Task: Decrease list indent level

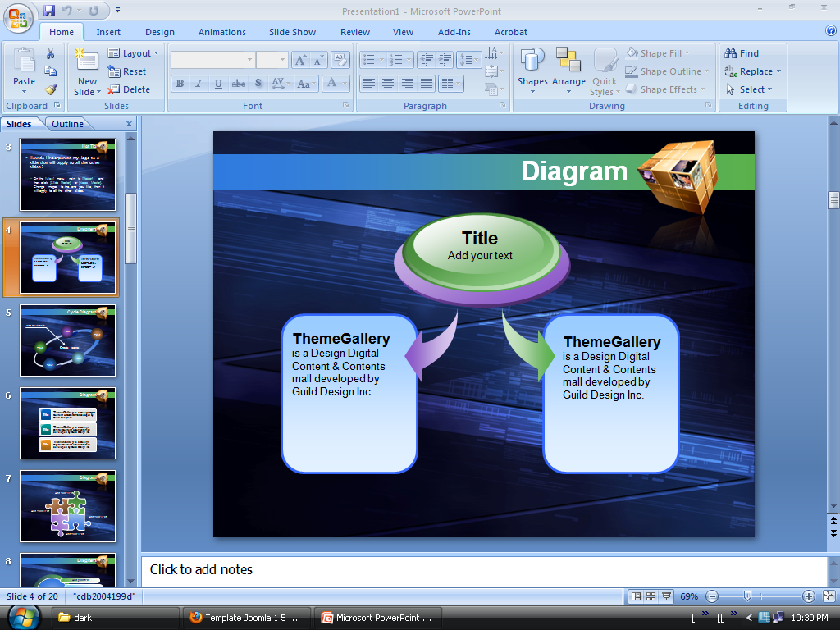Action: pos(427,59)
